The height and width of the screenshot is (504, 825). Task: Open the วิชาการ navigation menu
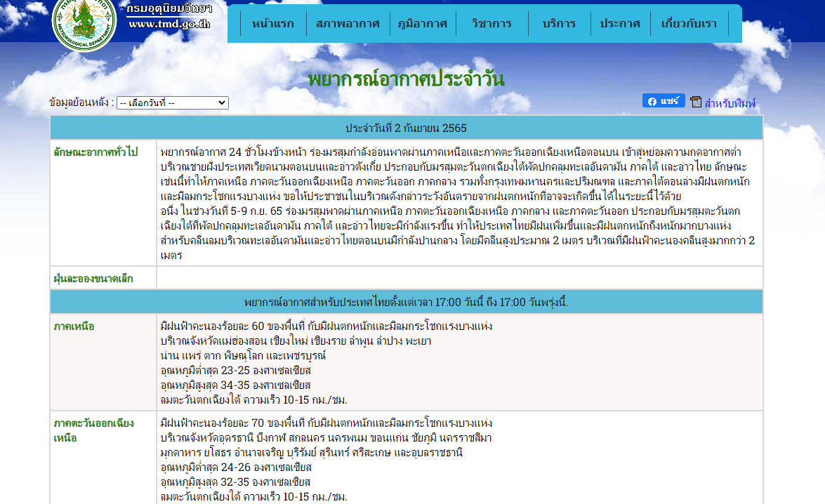click(491, 23)
